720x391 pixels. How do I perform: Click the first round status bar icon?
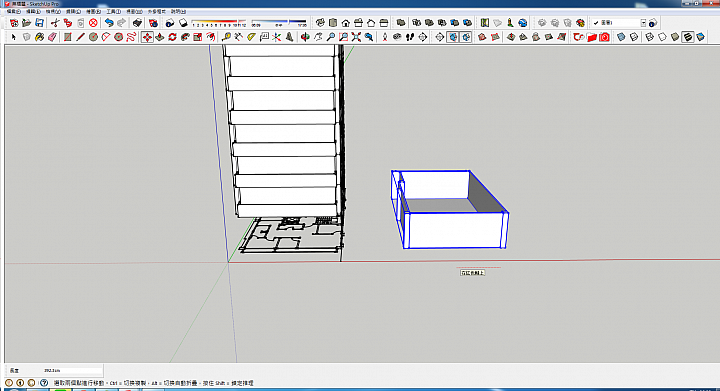(x=9, y=383)
